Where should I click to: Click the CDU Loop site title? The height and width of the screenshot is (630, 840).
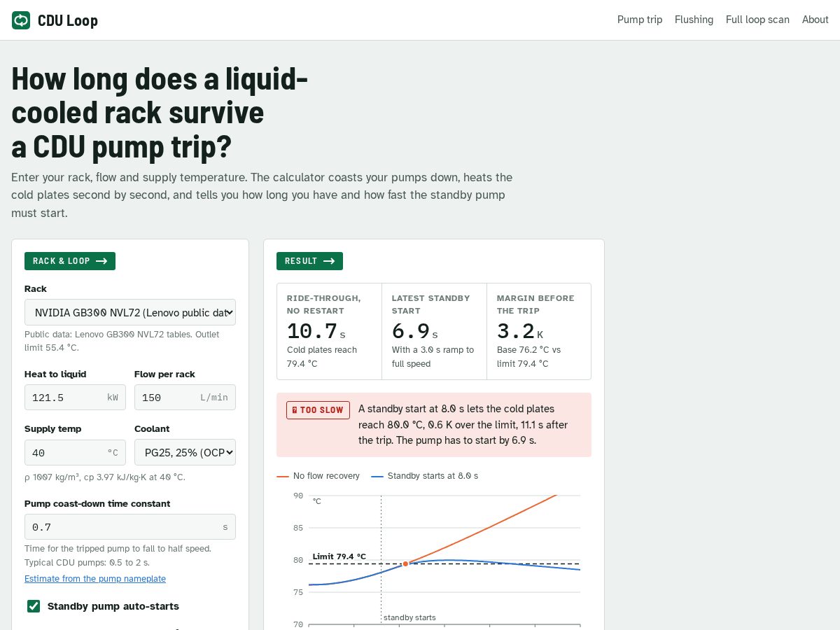pos(68,20)
